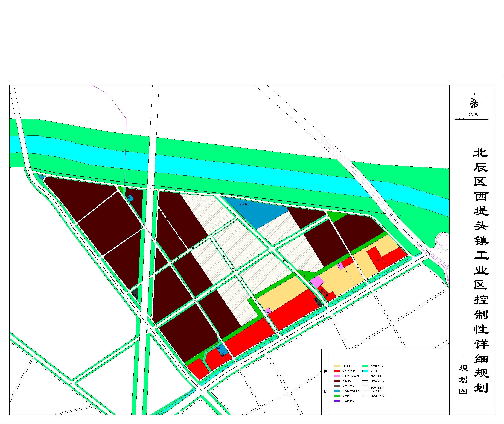Click the river control line legend symbol
This screenshot has height=424, width=504.
(x=365, y=391)
